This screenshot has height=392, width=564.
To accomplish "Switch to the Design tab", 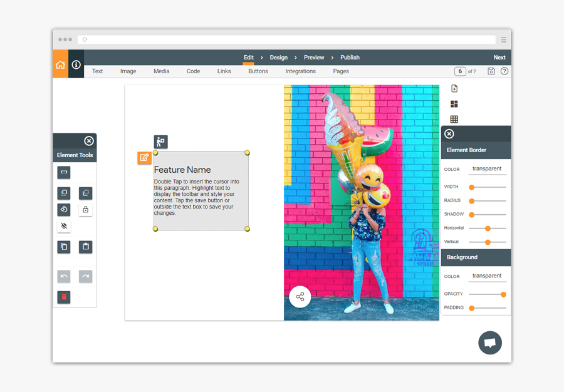I will 278,57.
